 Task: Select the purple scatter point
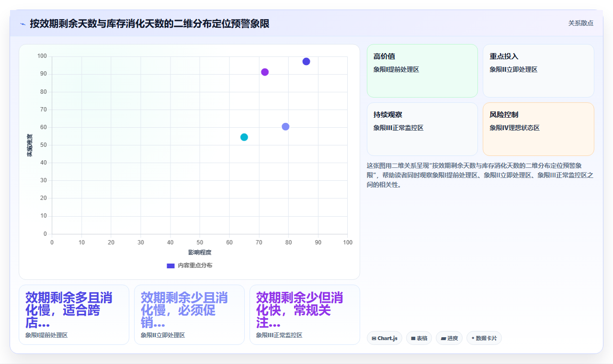265,72
